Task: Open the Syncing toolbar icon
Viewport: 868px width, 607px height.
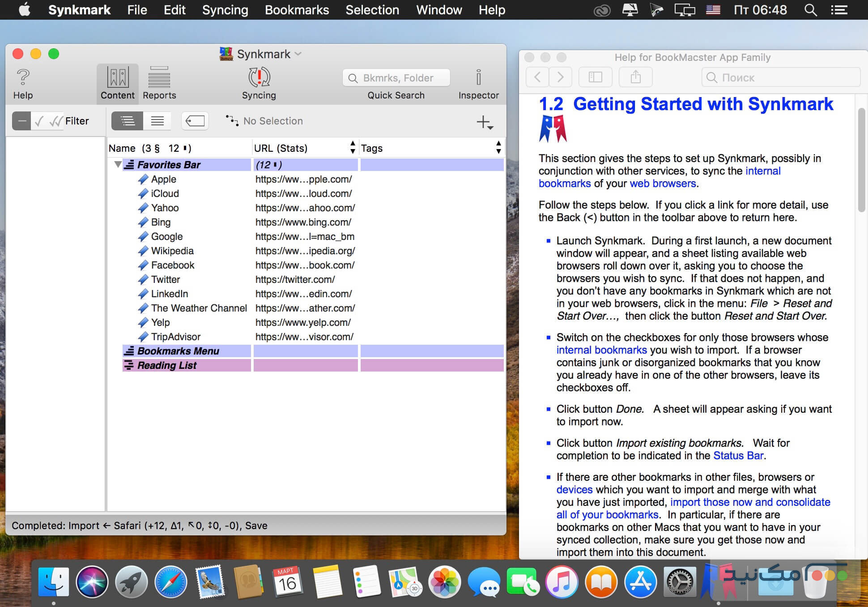Action: click(259, 78)
